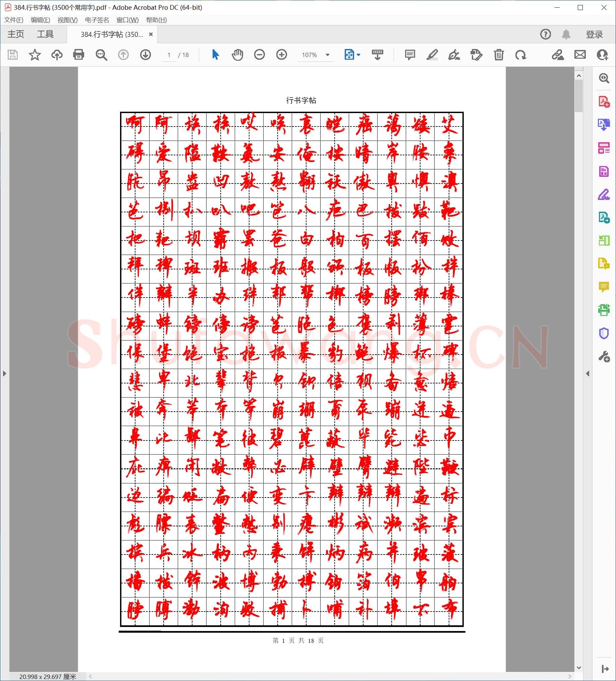Click the zoom out minus icon

click(x=259, y=54)
